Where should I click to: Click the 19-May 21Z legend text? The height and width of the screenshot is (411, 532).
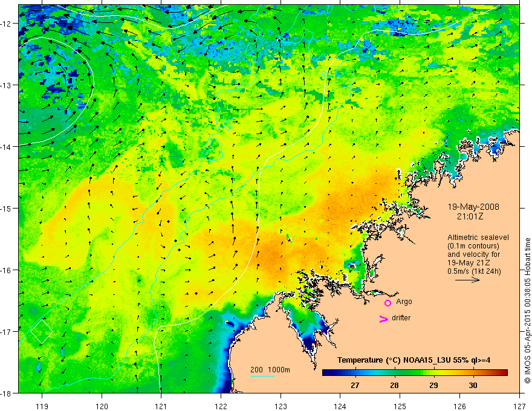[469, 263]
